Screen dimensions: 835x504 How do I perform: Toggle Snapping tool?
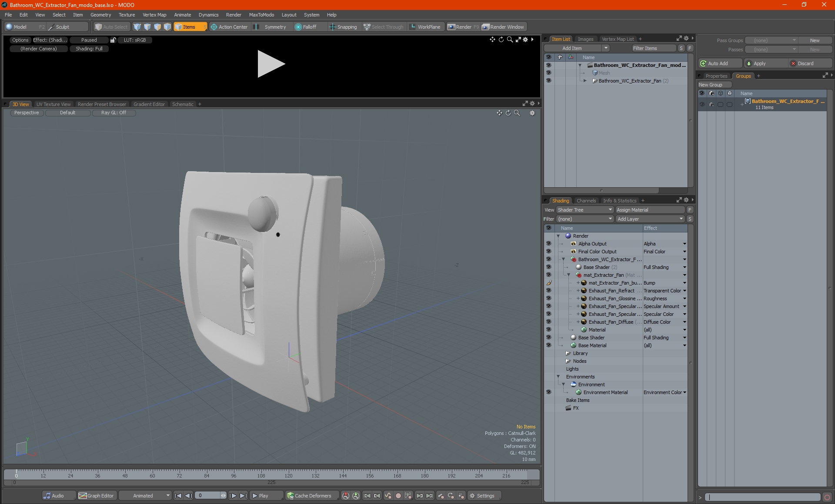[343, 27]
